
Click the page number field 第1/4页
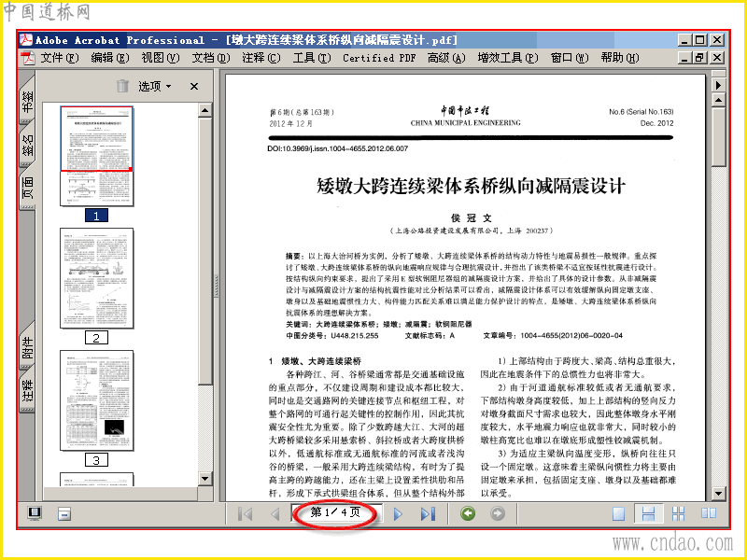[336, 512]
